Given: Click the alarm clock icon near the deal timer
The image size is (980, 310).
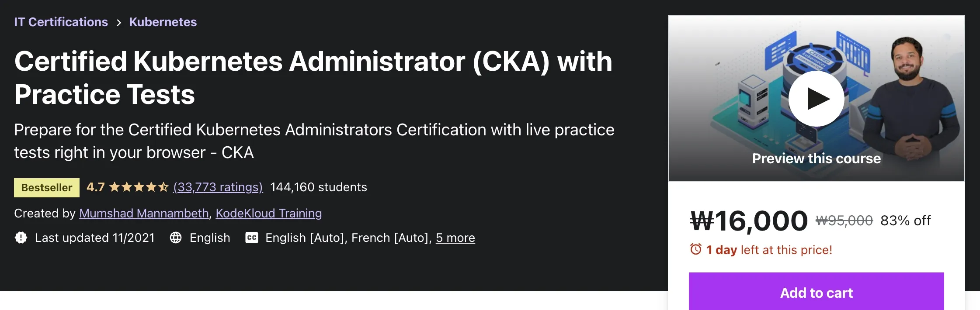Looking at the screenshot, I should (695, 250).
